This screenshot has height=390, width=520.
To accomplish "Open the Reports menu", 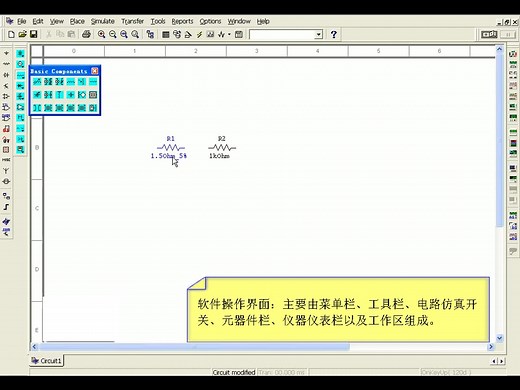I will pyautogui.click(x=182, y=21).
